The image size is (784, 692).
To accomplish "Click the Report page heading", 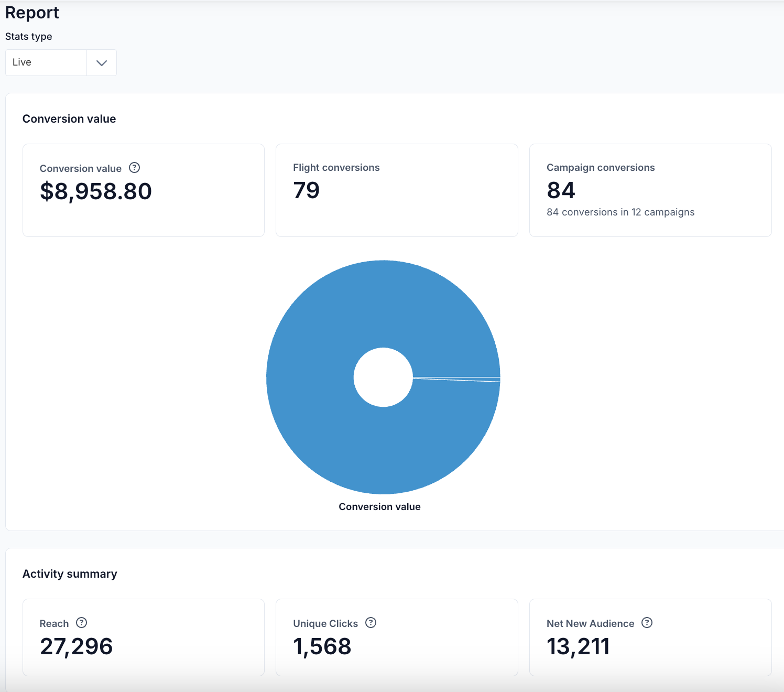I will [x=32, y=13].
